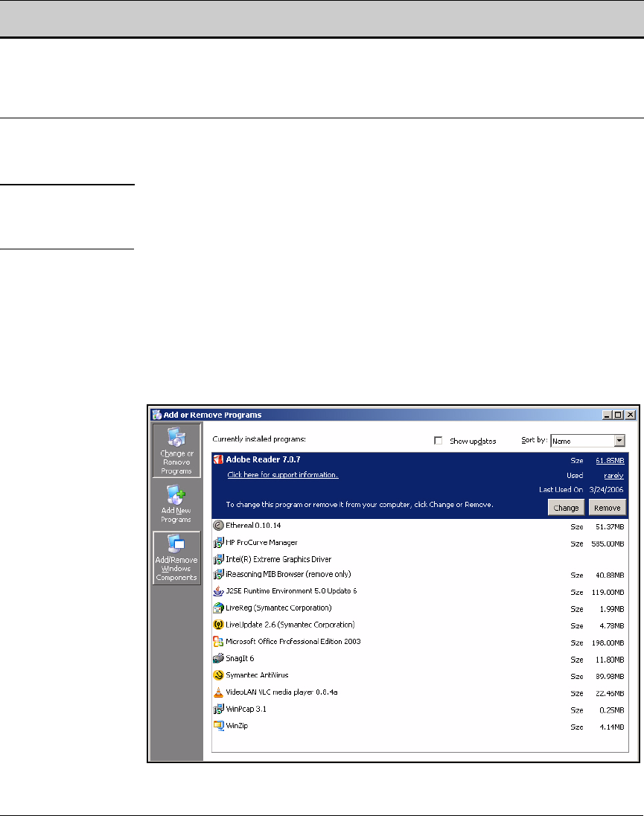This screenshot has height=816, width=644.
Task: Click the J2SE Runtime Environment Java icon
Action: coord(218,591)
